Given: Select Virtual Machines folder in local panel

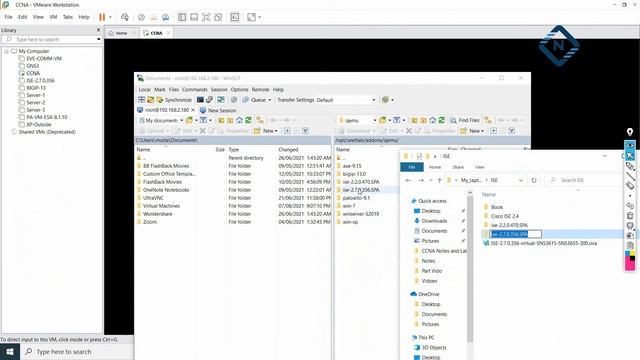Looking at the screenshot, I should [x=161, y=206].
